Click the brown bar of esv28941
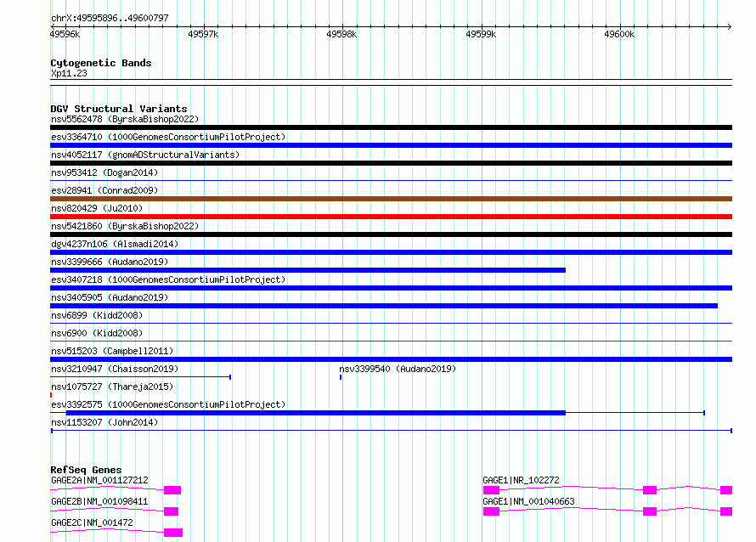The height and width of the screenshot is (542, 756). tap(391, 199)
